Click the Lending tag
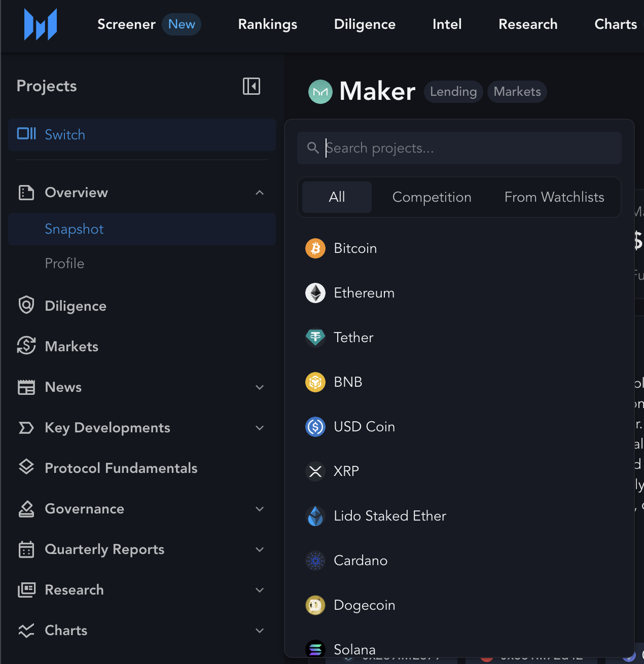644x664 pixels. click(453, 92)
